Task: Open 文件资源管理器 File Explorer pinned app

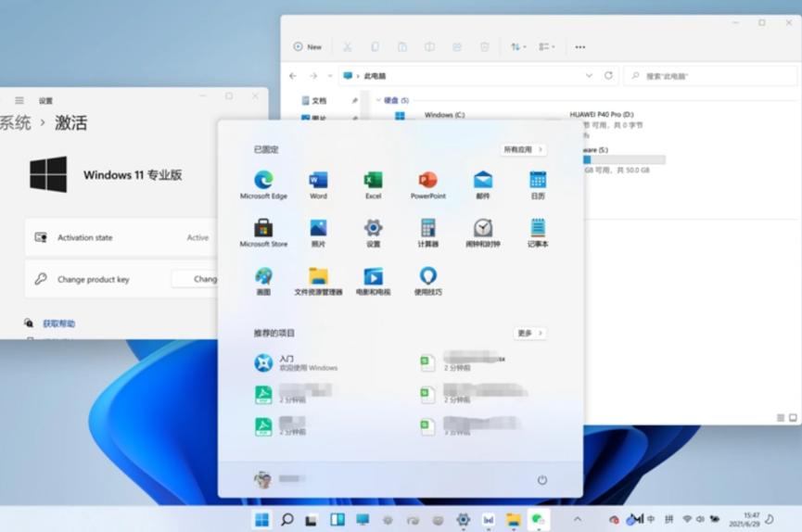Action: pyautogui.click(x=318, y=281)
